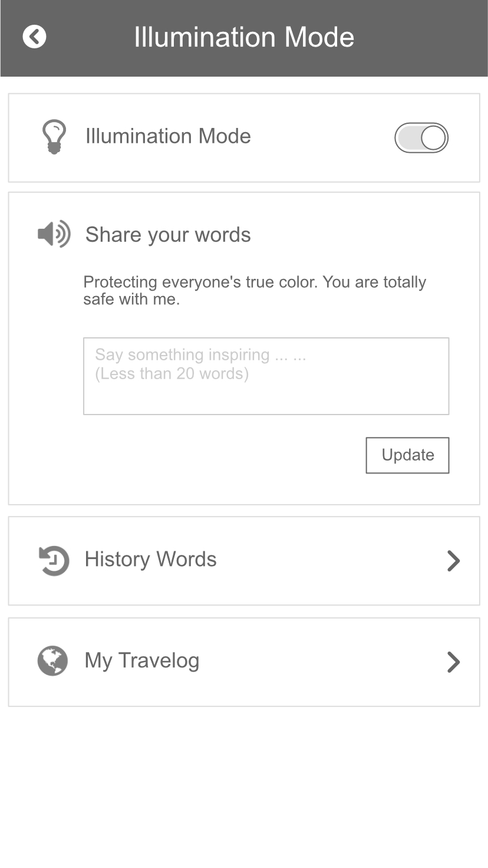Toggle the Illumination Mode switch
The width and height of the screenshot is (488, 868).
(x=421, y=138)
